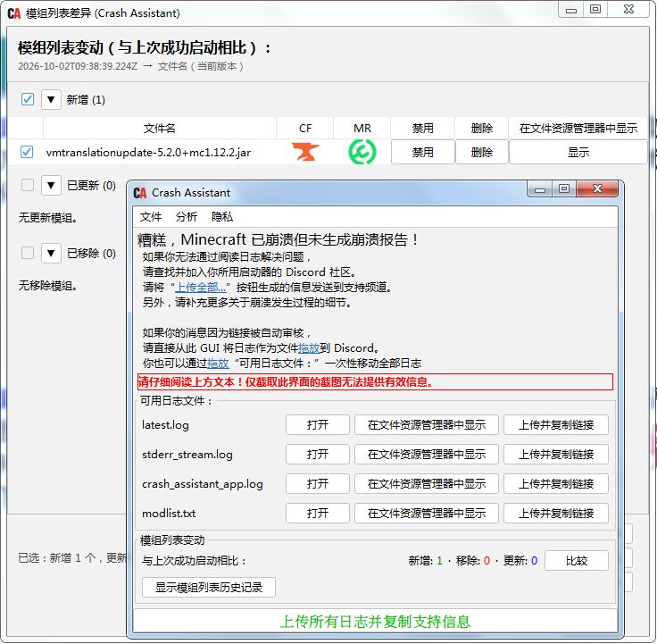
Task: Toggle the 已移除 (0) group checkbox
Action: coord(28,253)
